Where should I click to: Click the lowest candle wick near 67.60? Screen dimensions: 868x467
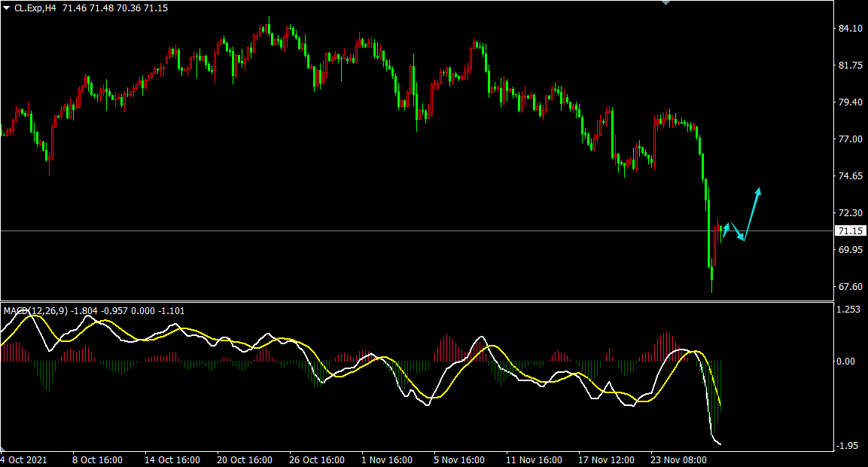(712, 286)
